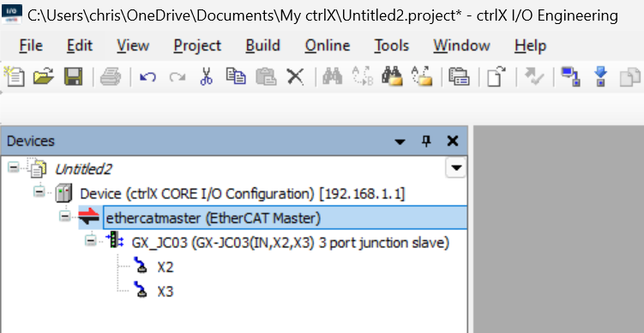Viewport: 644px width, 333px height.
Task: Collapse the ethercatmaster tree node
Action: coord(65,215)
